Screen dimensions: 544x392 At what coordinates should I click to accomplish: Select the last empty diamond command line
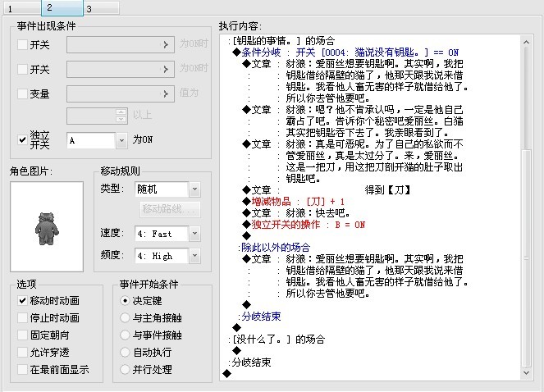(227, 374)
